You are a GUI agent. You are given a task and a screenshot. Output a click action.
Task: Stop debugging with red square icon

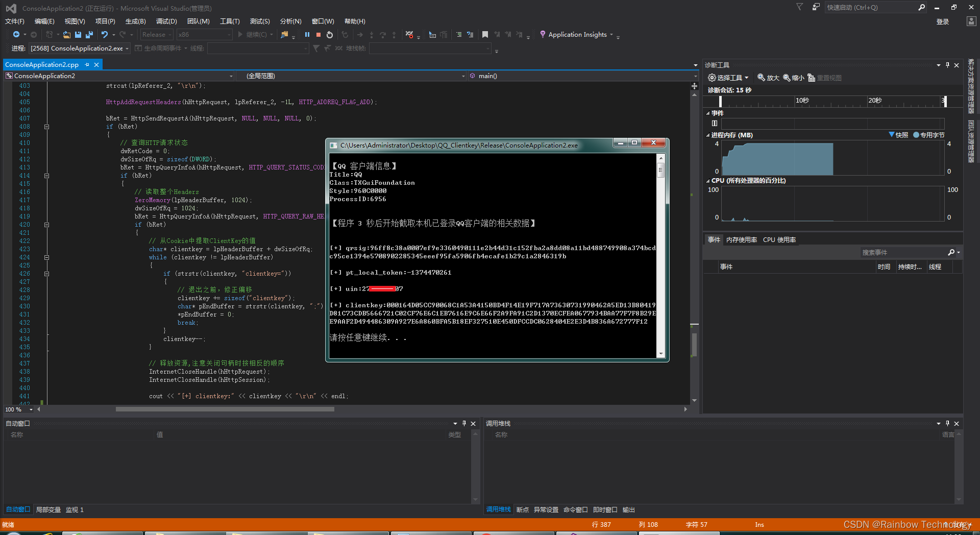(x=318, y=35)
